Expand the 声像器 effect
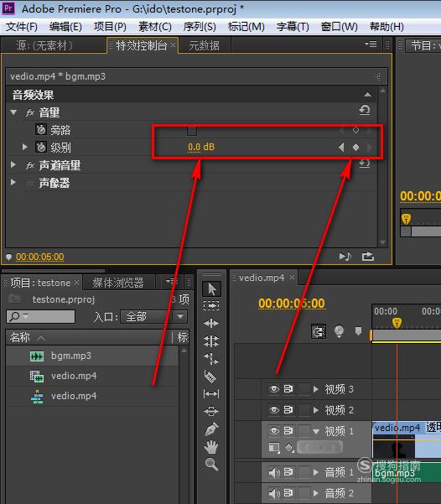Image resolution: width=441 pixels, height=504 pixels. 13,182
